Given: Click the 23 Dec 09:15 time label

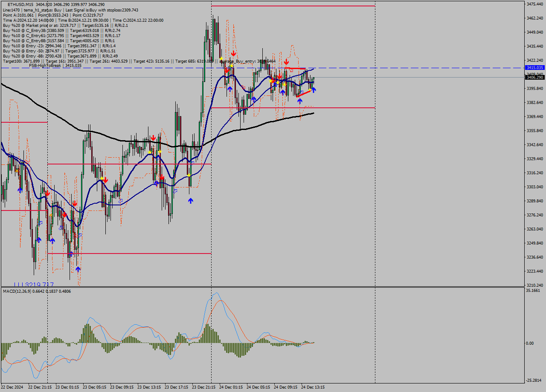Looking at the screenshot, I should (x=122, y=387).
